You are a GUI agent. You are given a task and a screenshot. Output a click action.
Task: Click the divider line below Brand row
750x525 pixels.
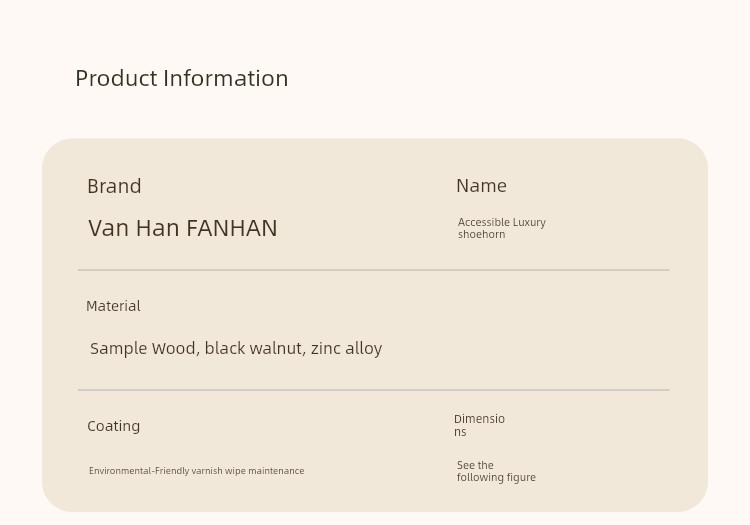tap(374, 270)
